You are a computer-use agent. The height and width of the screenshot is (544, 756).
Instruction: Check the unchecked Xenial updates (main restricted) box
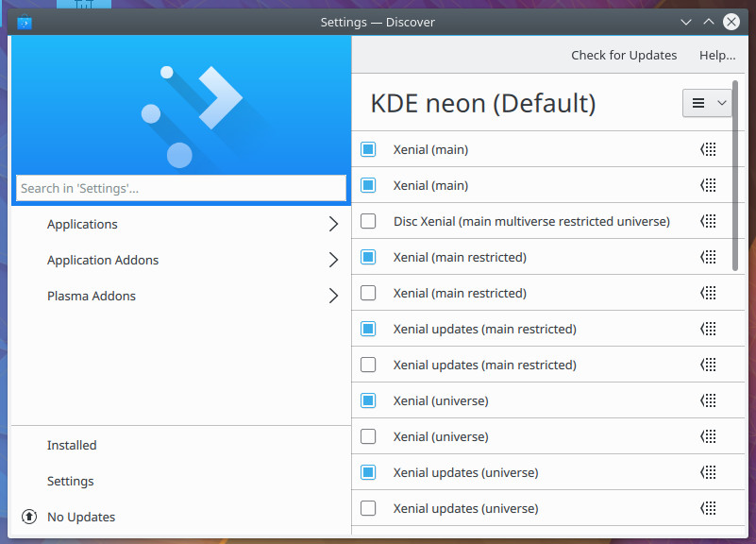(x=368, y=365)
